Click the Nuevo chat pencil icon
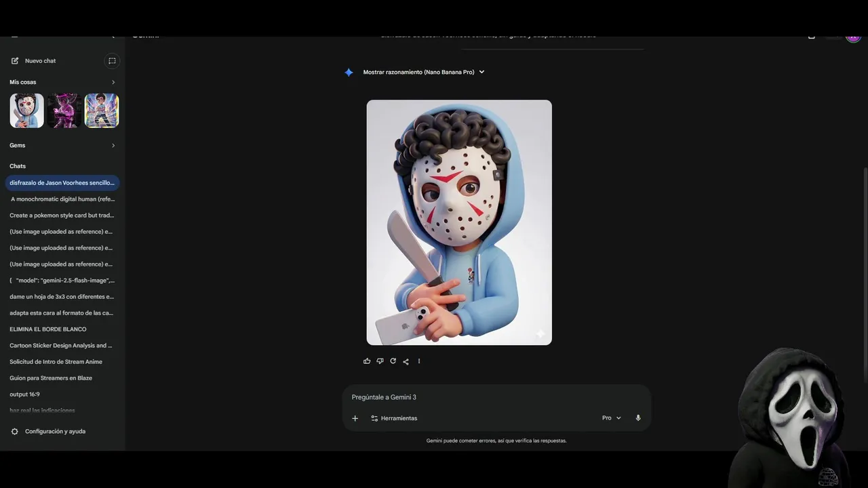 [x=15, y=61]
